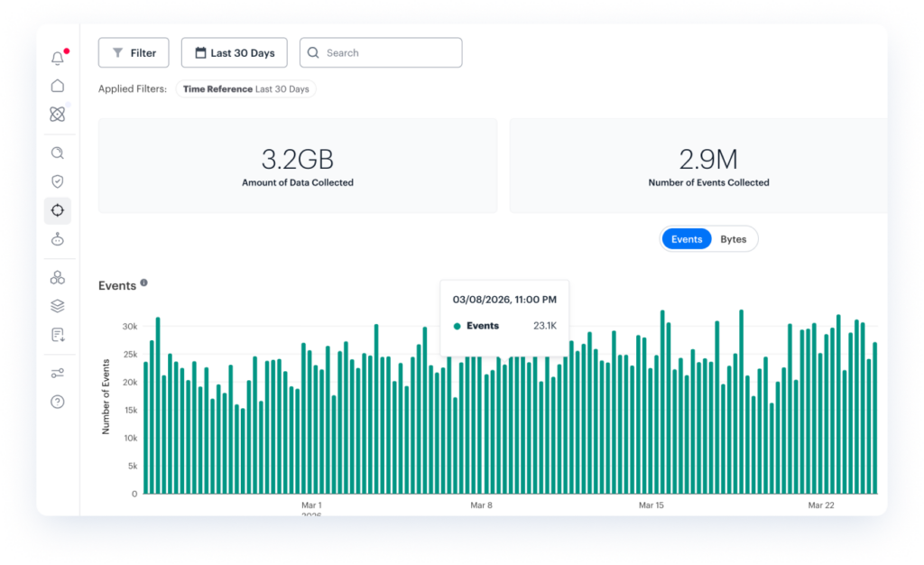Click the document download sidebar icon
Screen dimensions: 924x565
click(58, 335)
